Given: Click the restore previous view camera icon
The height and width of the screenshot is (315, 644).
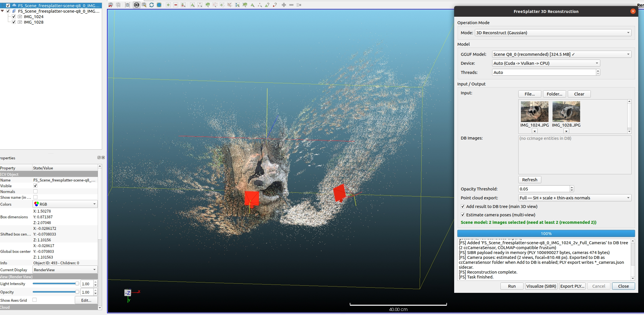Looking at the screenshot, I should [x=111, y=5].
